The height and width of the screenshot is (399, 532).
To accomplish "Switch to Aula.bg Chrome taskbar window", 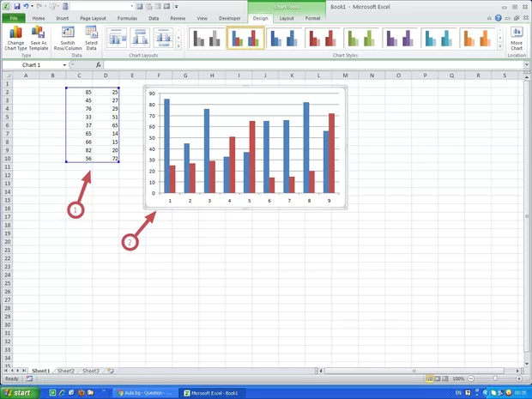I will click(x=144, y=393).
